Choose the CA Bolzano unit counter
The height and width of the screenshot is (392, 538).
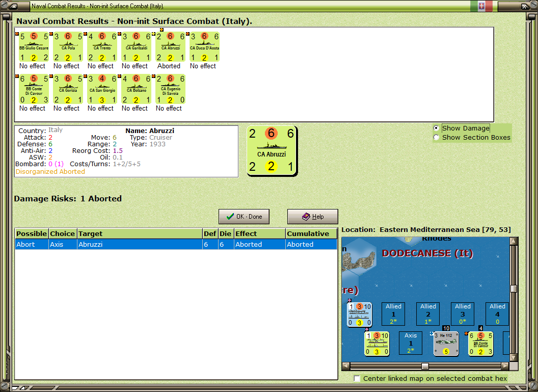(x=136, y=89)
